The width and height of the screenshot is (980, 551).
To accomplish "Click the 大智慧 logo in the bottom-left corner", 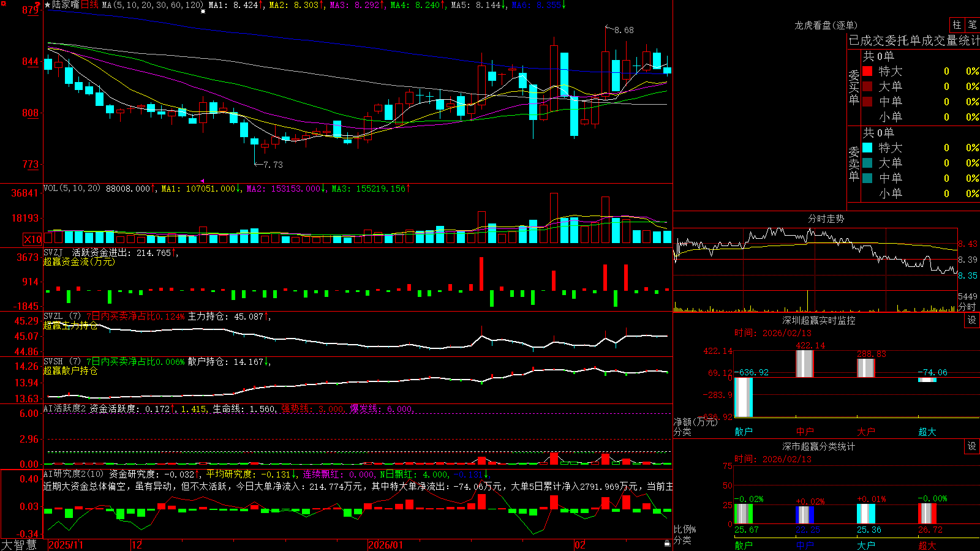I will (18, 544).
